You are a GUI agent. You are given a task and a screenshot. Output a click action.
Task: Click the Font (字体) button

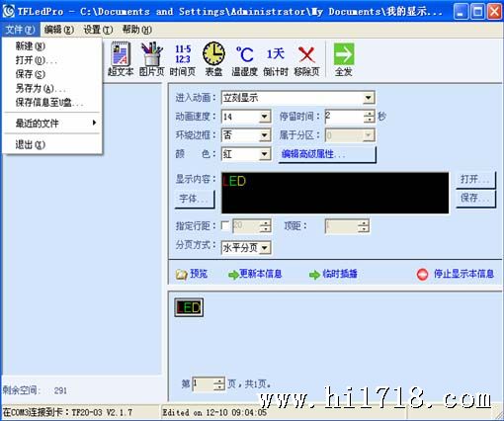(195, 199)
